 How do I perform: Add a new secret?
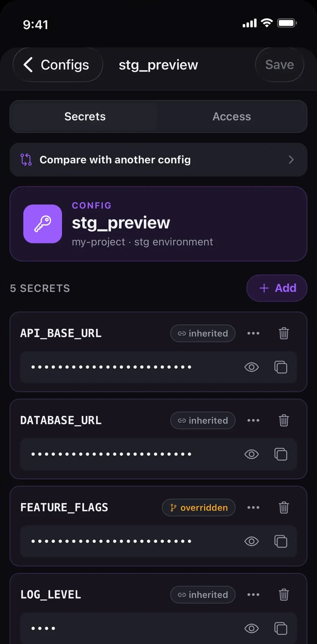pos(277,288)
